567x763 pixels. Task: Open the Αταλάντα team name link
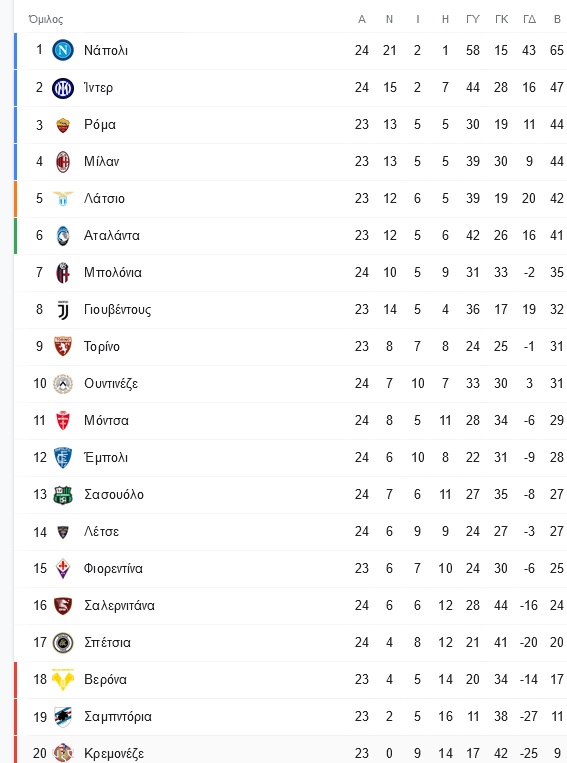tap(111, 236)
